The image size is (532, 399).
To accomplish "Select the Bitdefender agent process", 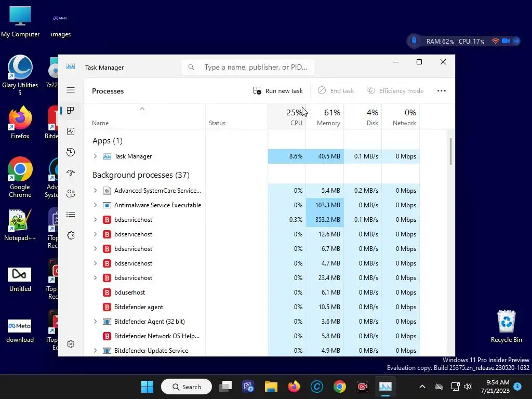I will coord(252,307).
